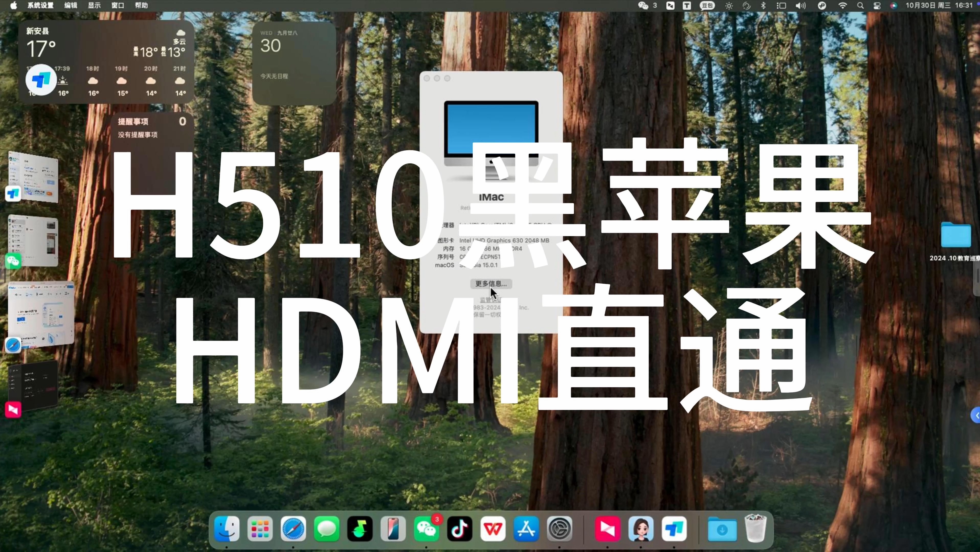The height and width of the screenshot is (552, 980).
Task: Open the Trash in the Dock
Action: coord(755,529)
